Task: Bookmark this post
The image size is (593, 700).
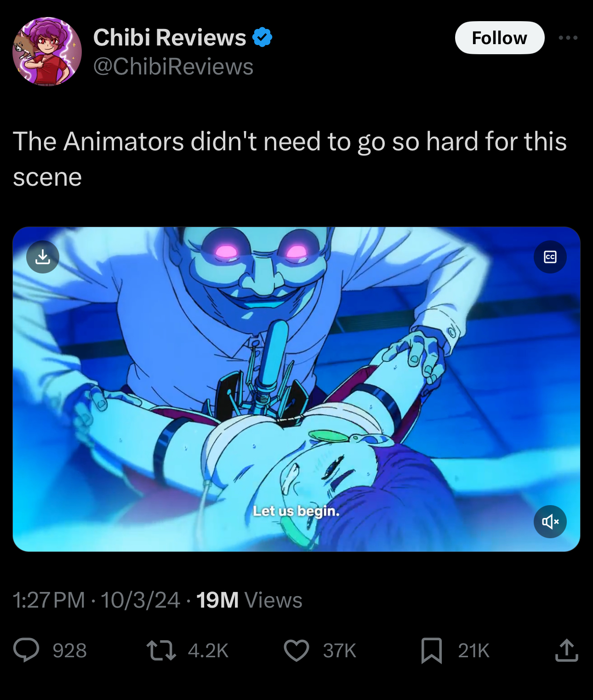Action: coord(431,650)
